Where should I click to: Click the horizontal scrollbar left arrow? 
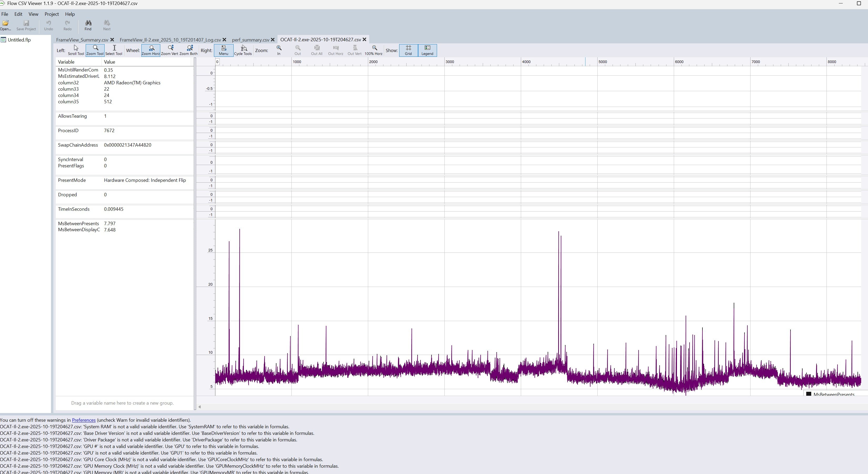click(x=199, y=407)
